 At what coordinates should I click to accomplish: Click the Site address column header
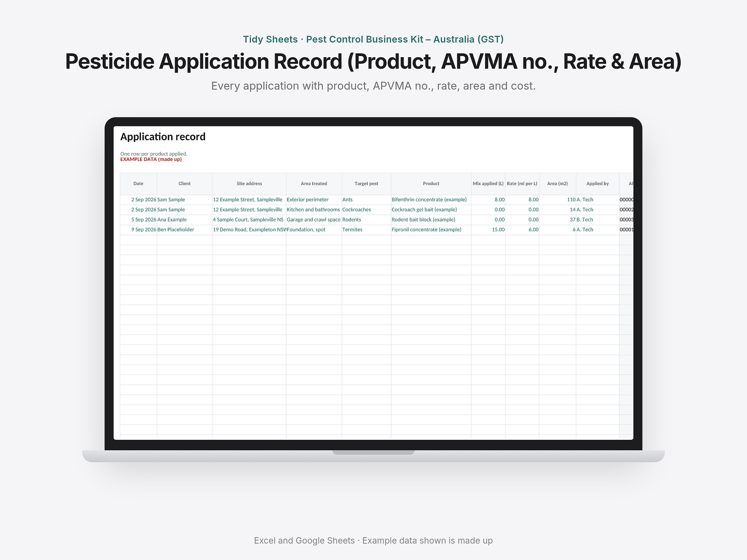tap(249, 184)
